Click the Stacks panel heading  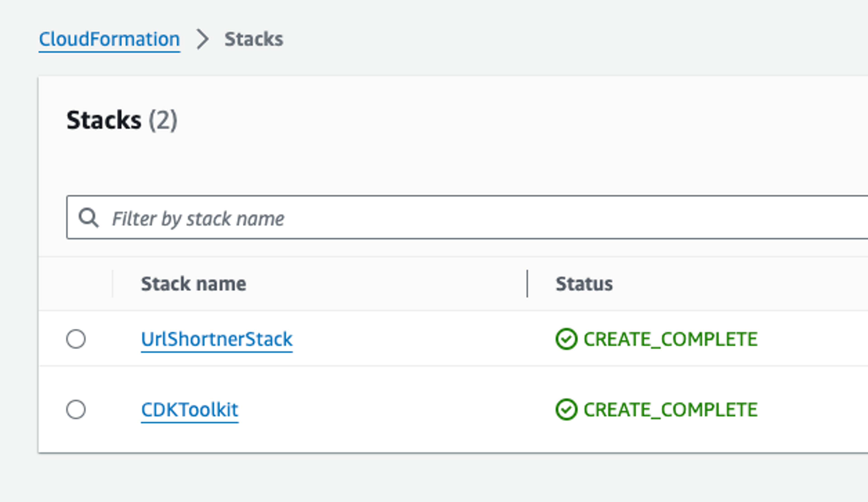104,120
